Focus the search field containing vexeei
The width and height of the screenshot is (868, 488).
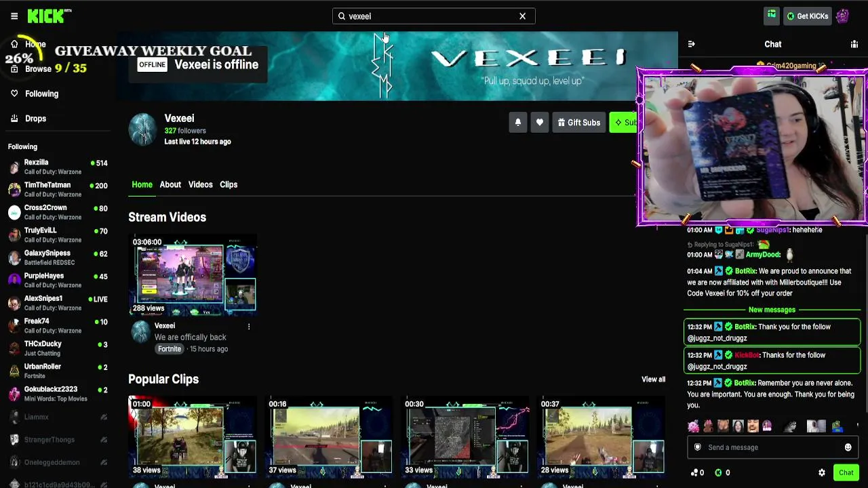click(x=433, y=16)
